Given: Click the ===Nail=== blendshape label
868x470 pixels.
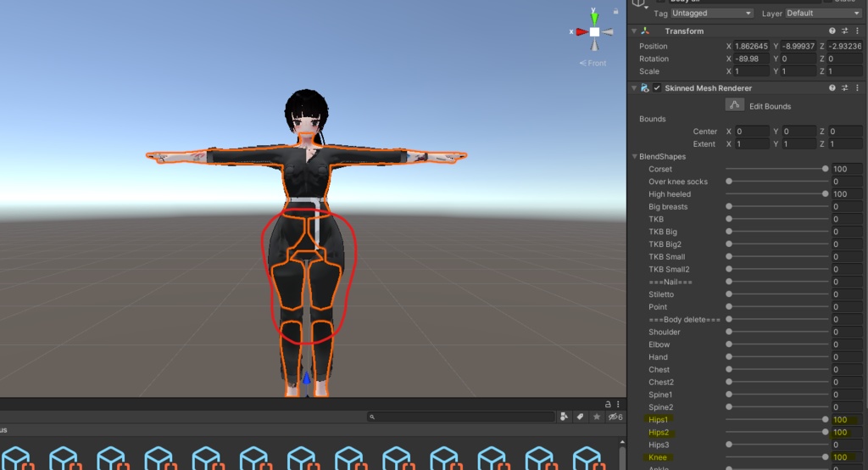Looking at the screenshot, I should point(670,283).
